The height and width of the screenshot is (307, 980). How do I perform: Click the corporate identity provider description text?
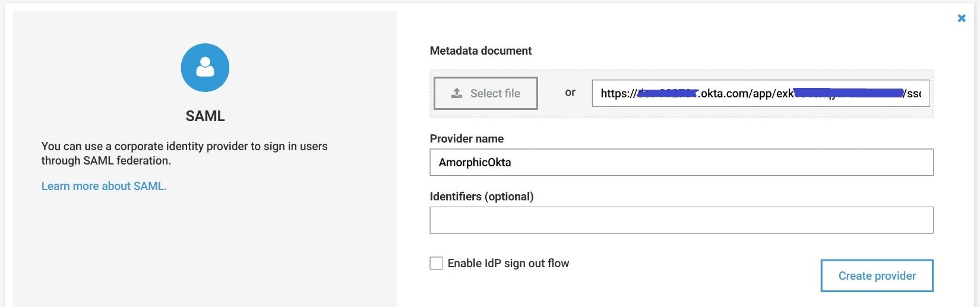184,146
